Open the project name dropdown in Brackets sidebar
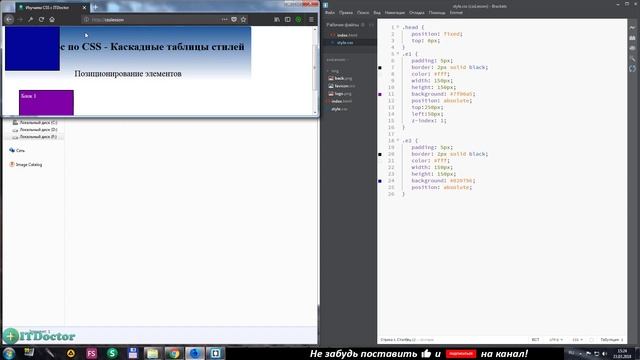The image size is (640, 360). tap(337, 60)
